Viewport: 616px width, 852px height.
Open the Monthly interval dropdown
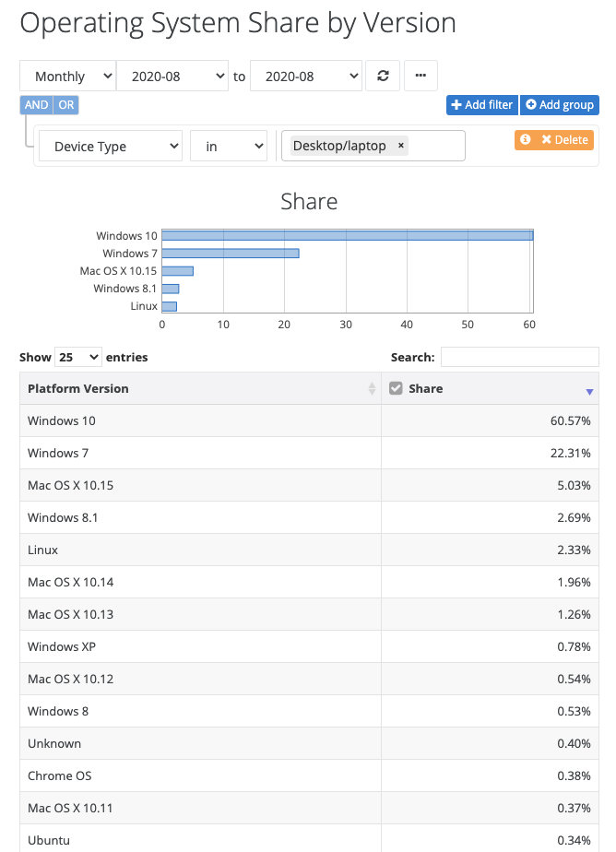point(68,76)
